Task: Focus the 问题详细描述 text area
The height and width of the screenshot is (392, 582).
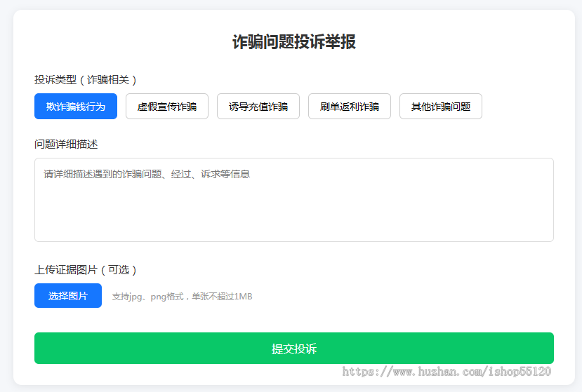Action: (294, 200)
